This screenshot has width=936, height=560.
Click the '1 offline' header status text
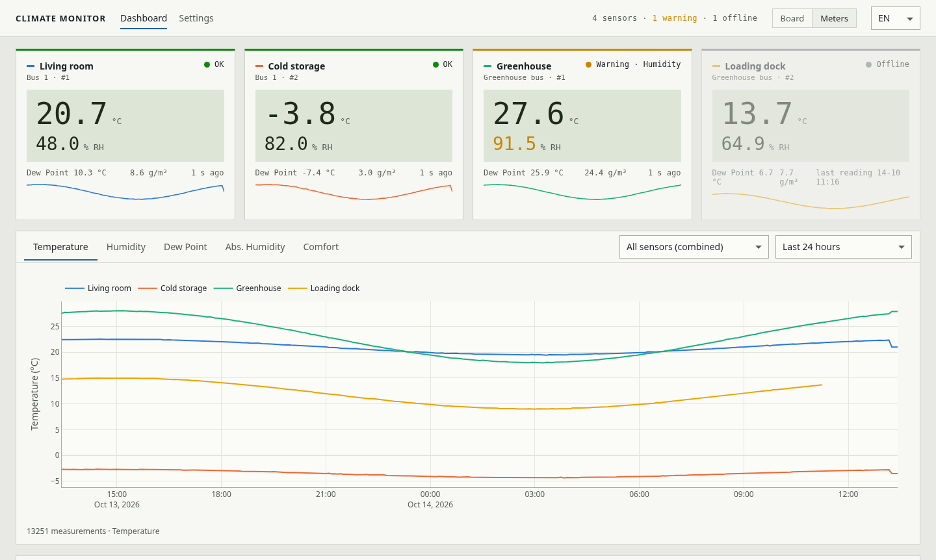point(734,18)
